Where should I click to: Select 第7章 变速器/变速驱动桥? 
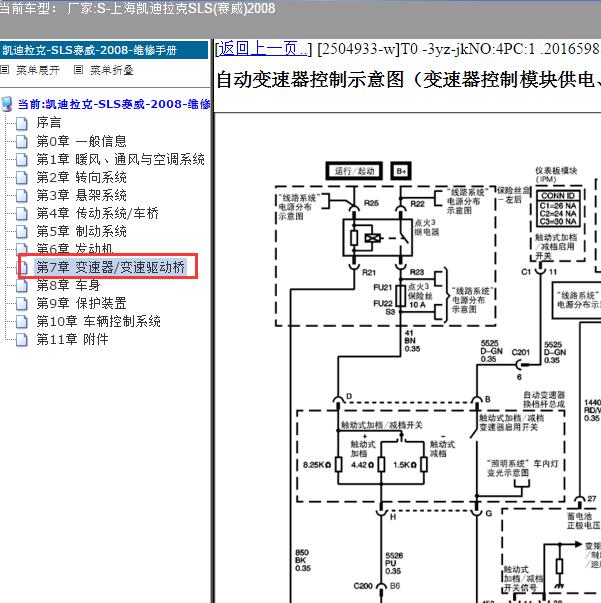(x=111, y=267)
